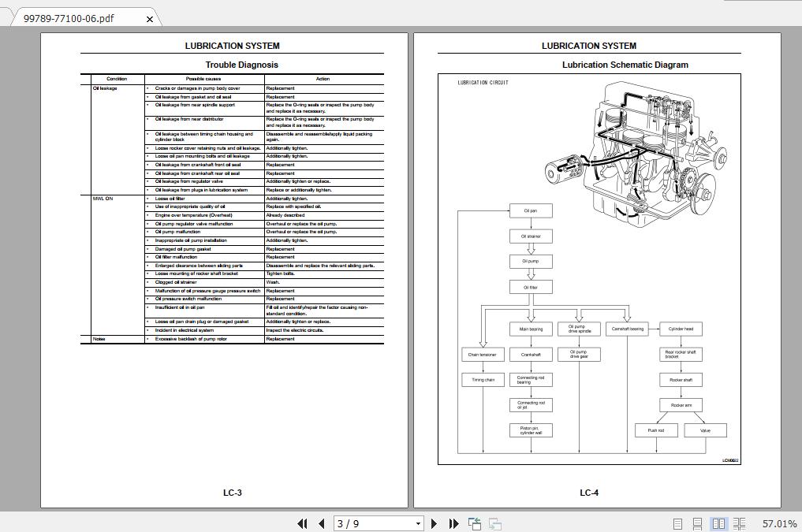
Task: Click the 57.01% zoom level
Action: point(779,524)
